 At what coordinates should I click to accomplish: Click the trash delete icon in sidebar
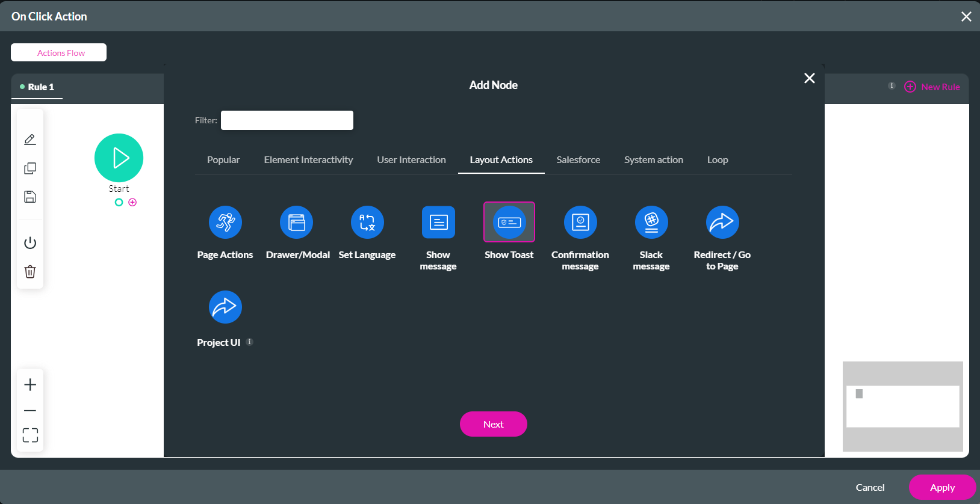coord(30,271)
